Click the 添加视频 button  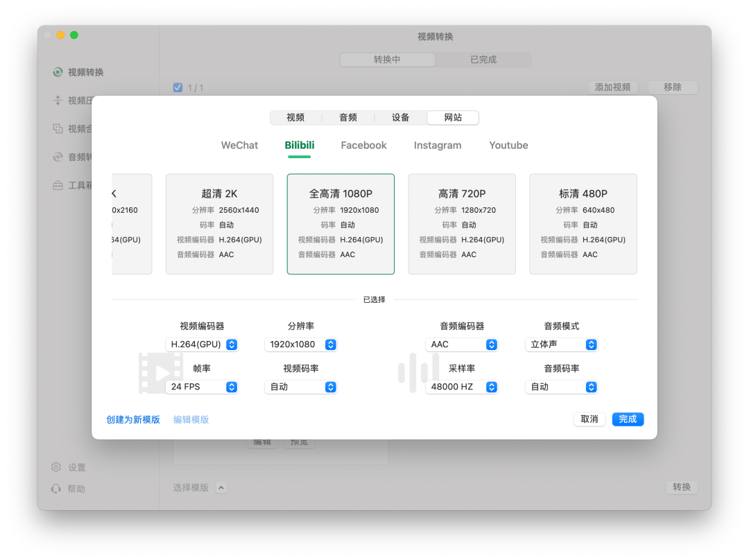click(x=613, y=87)
